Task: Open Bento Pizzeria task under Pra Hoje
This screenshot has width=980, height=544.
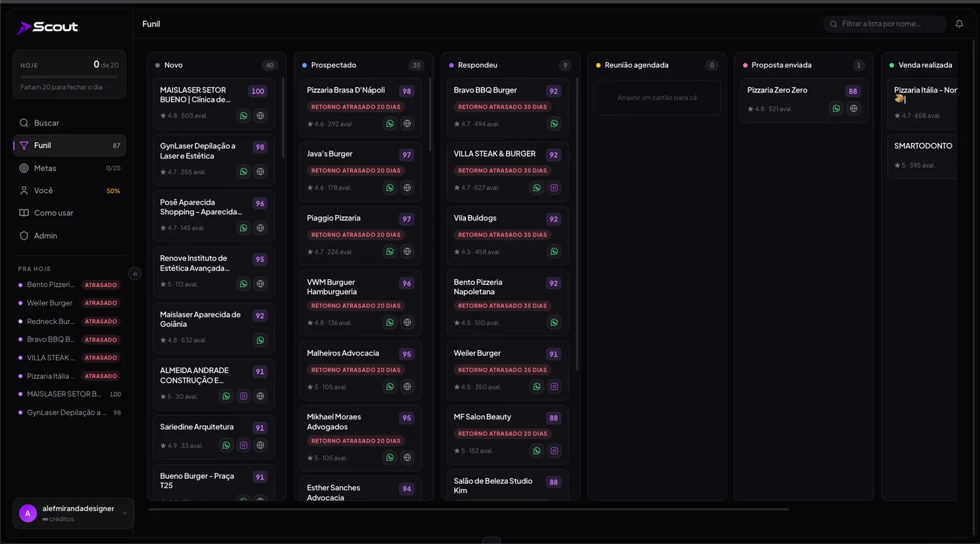Action: 69,285
